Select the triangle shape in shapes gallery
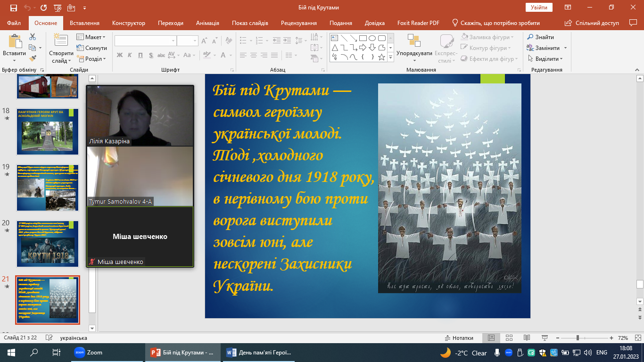Screen dimensions: 644x362 (335, 48)
